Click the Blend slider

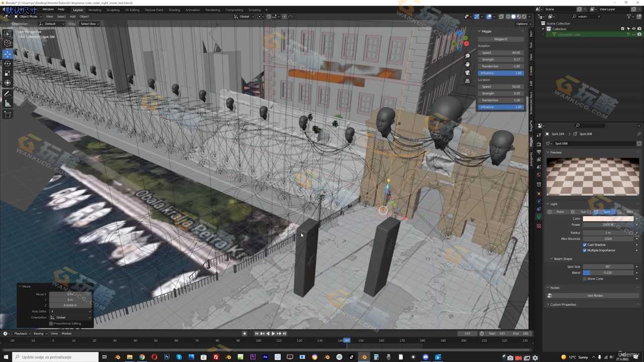pos(609,273)
